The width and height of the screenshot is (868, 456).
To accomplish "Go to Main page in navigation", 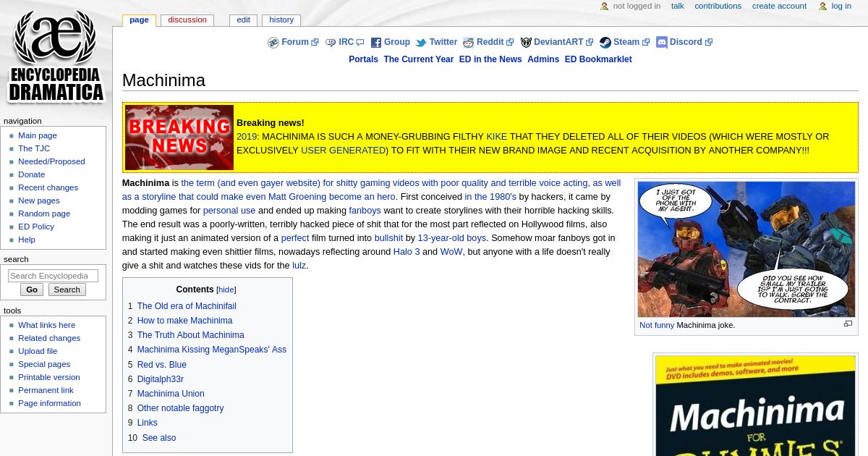I will point(38,135).
